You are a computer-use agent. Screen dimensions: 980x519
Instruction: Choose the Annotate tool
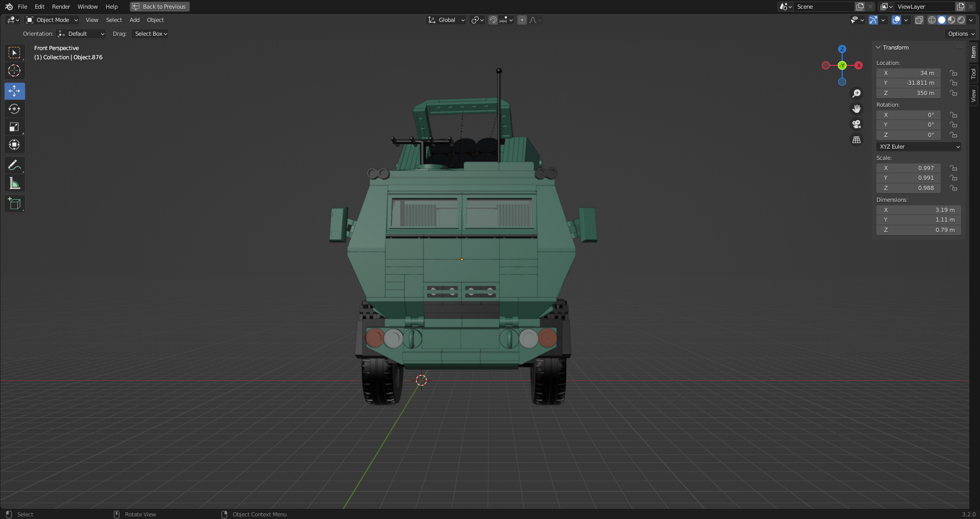pos(14,166)
